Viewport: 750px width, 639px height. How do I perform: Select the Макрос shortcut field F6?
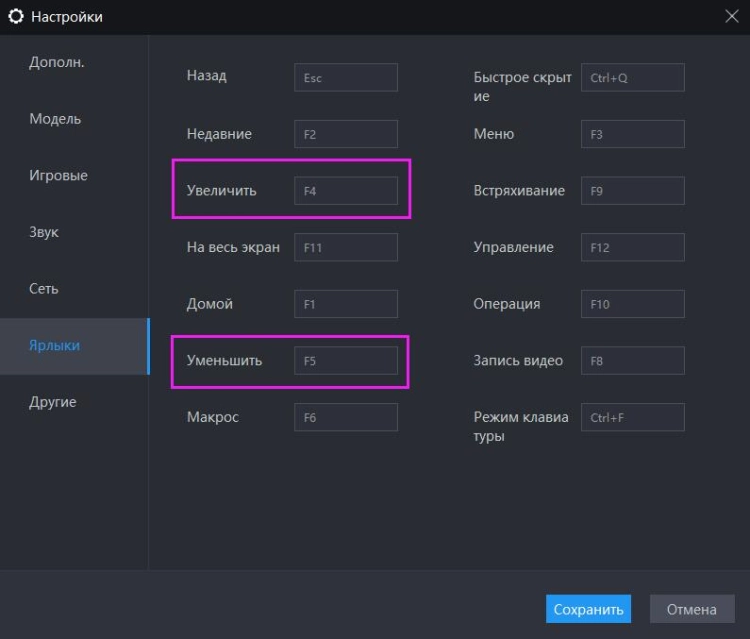point(345,417)
